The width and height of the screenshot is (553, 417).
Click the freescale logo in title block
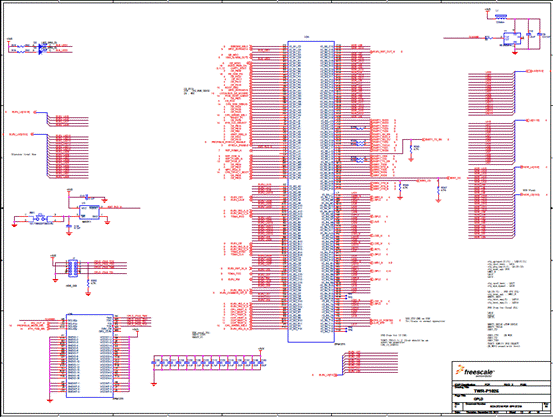click(x=475, y=371)
